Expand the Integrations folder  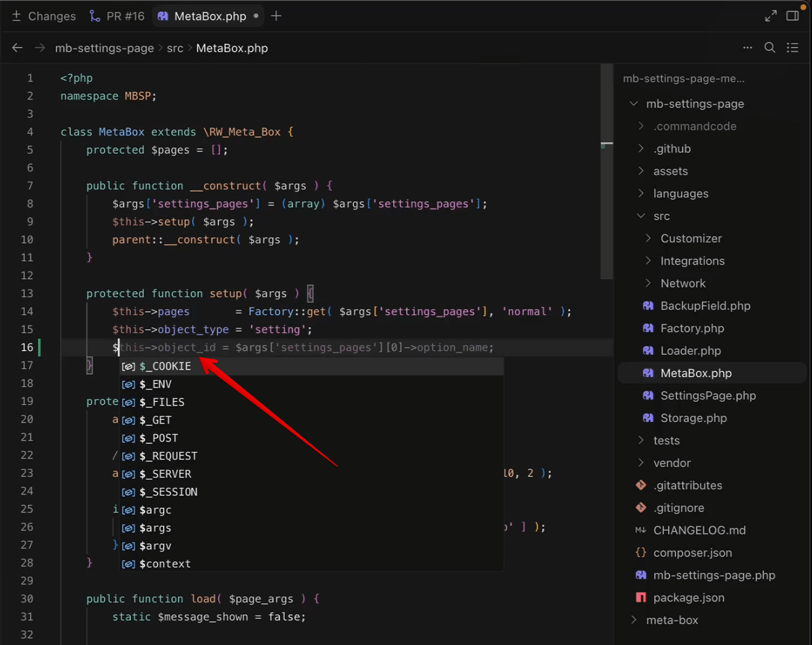(x=648, y=260)
